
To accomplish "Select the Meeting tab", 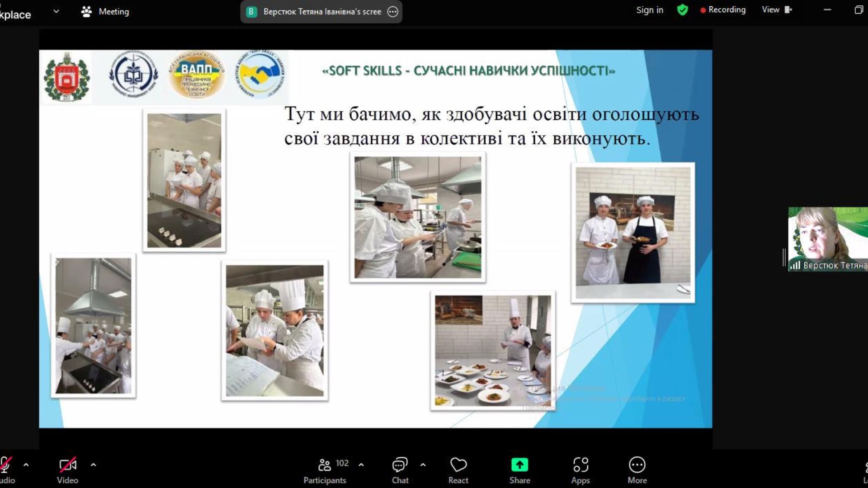I will [105, 12].
